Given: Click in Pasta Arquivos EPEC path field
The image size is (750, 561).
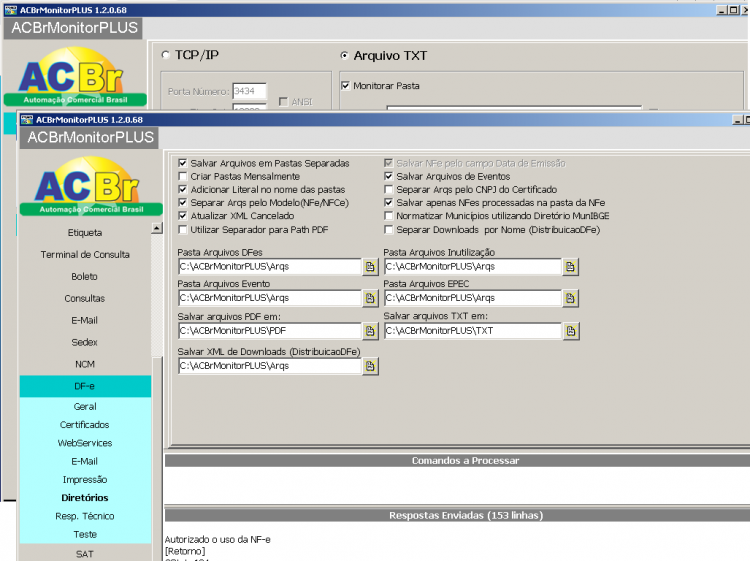Looking at the screenshot, I should pyautogui.click(x=473, y=298).
